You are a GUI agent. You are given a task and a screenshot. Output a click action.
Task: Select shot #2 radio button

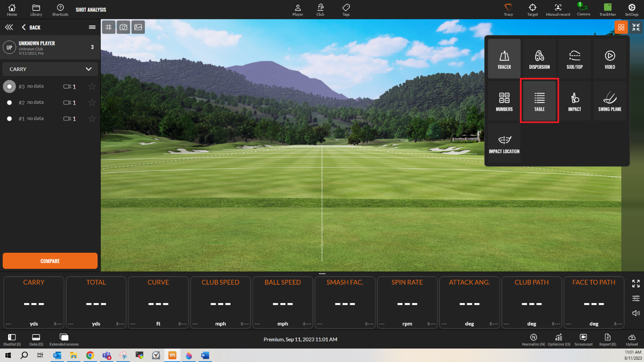pos(9,102)
